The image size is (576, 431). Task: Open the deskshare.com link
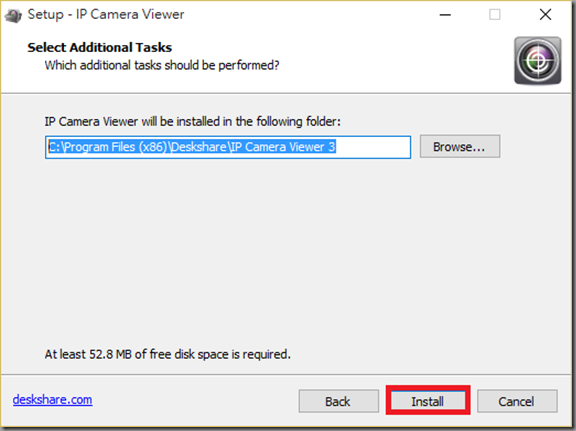[53, 399]
